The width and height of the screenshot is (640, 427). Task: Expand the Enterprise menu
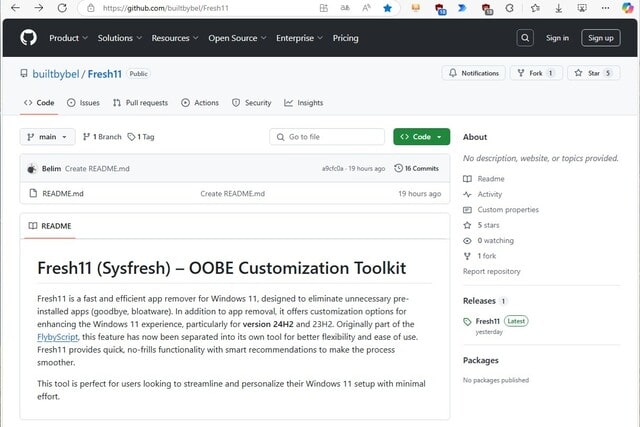click(x=299, y=38)
